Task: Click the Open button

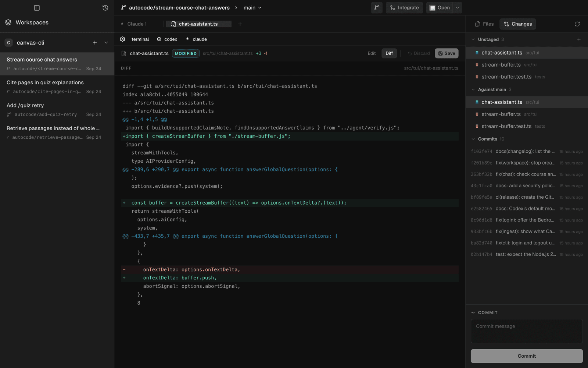Action: pos(440,8)
